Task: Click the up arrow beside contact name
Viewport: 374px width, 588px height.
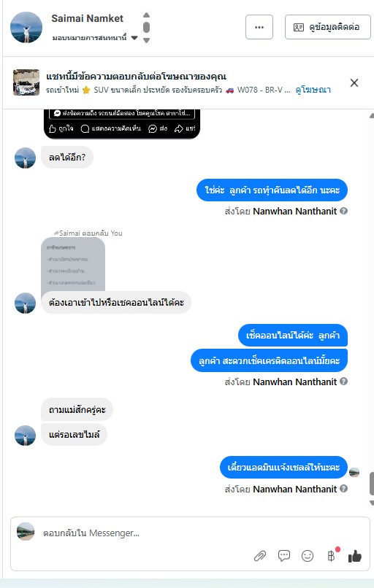Action: (146, 15)
